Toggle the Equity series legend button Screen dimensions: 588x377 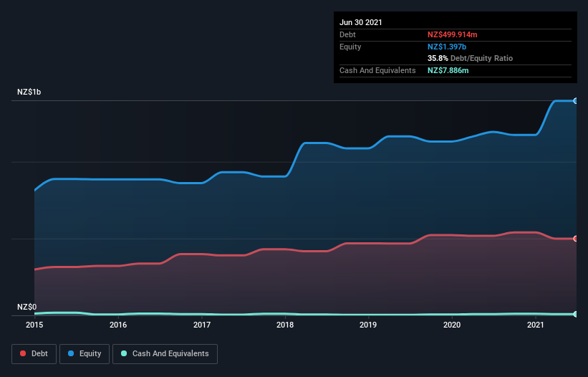[85, 354]
